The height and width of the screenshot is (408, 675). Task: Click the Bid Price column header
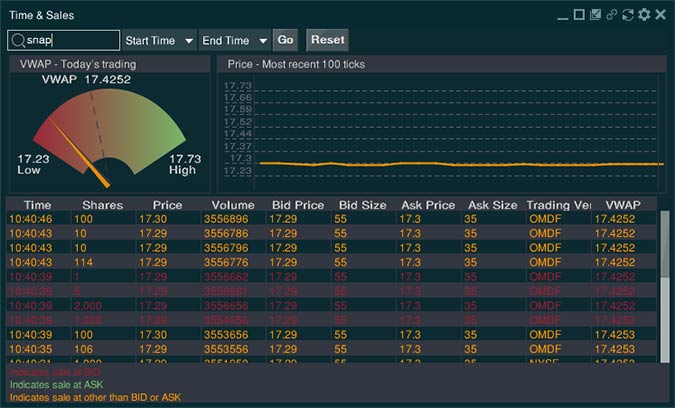[x=297, y=205]
